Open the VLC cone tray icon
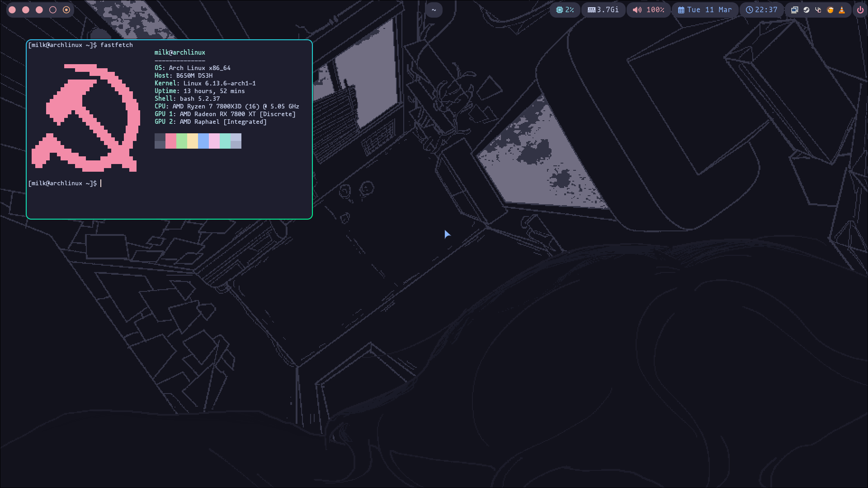 [x=842, y=10]
